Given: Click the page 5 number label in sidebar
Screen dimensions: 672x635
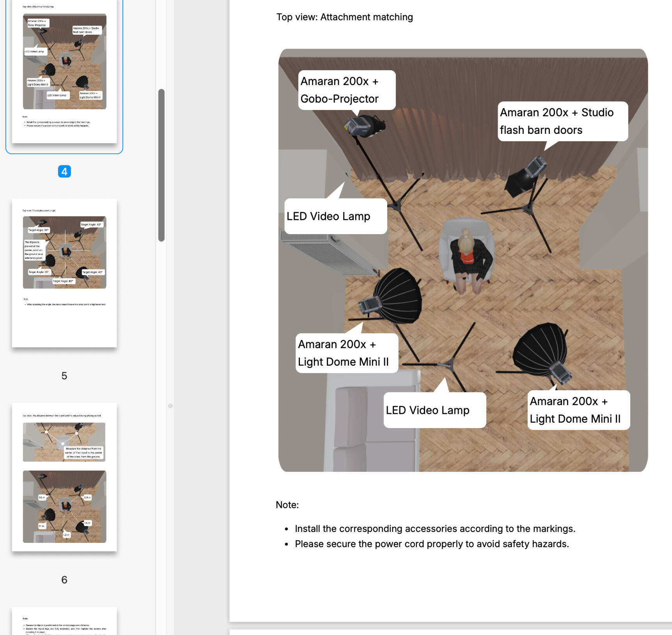Looking at the screenshot, I should [65, 376].
